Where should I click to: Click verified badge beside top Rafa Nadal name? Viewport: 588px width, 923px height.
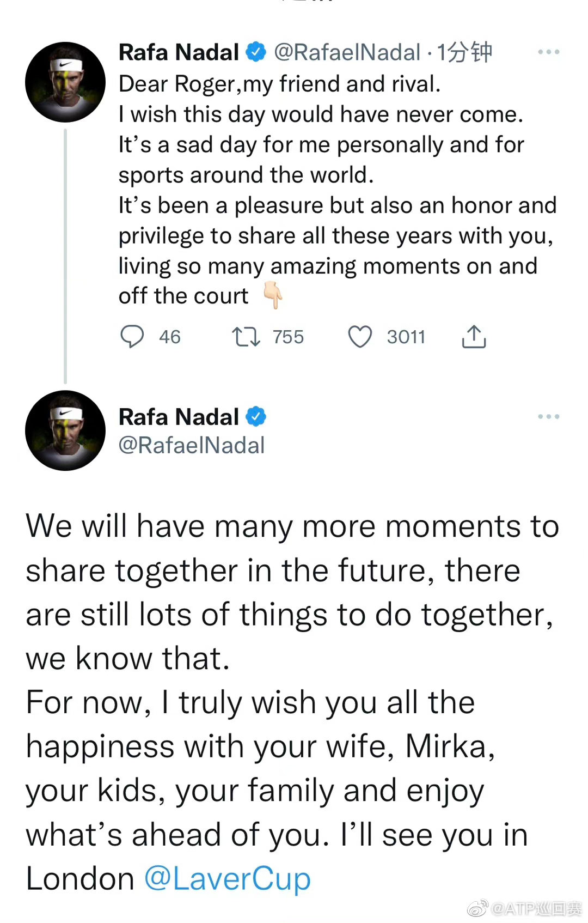tap(256, 52)
